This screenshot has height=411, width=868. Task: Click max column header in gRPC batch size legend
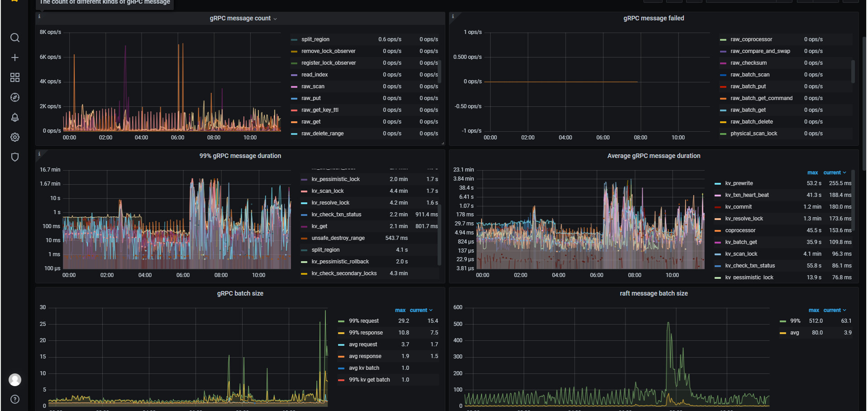[400, 310]
